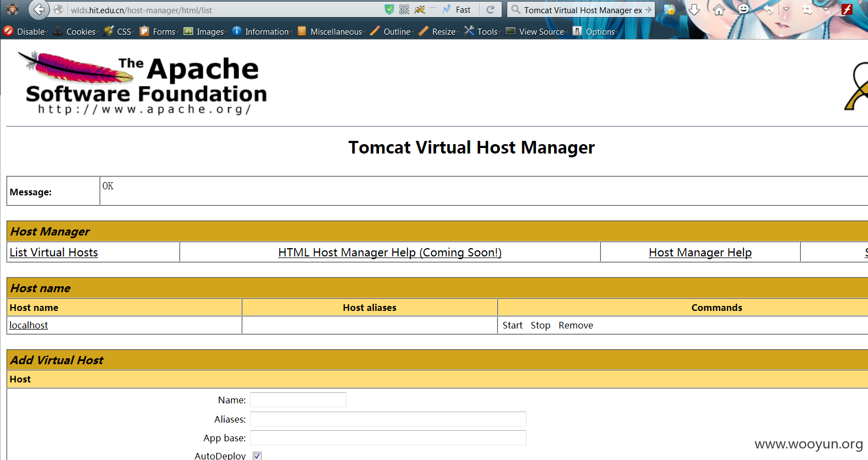Go to the home page icon
Screen dimensions: 868x460
[x=719, y=9]
